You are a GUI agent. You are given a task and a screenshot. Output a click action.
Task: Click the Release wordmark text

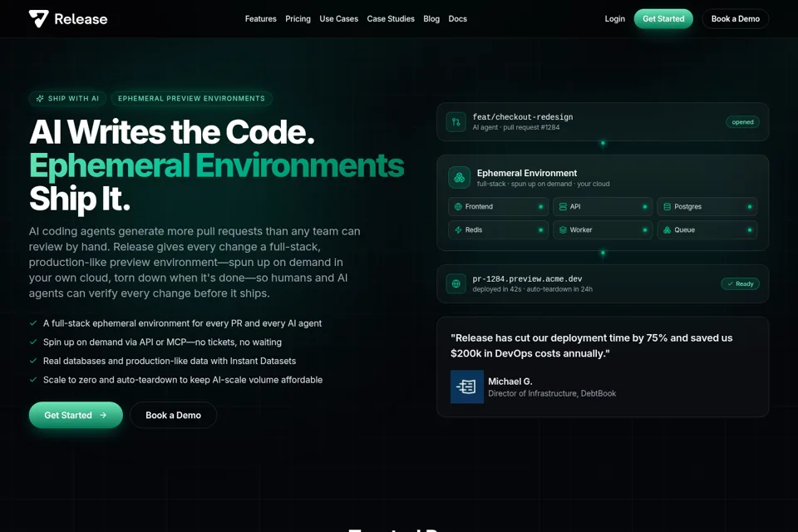pos(81,19)
